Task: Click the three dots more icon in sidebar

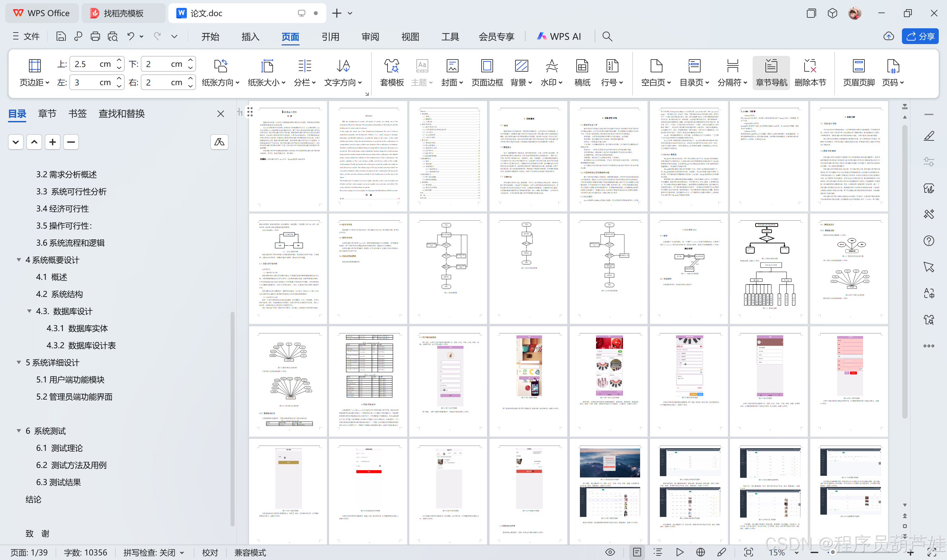Action: click(929, 346)
